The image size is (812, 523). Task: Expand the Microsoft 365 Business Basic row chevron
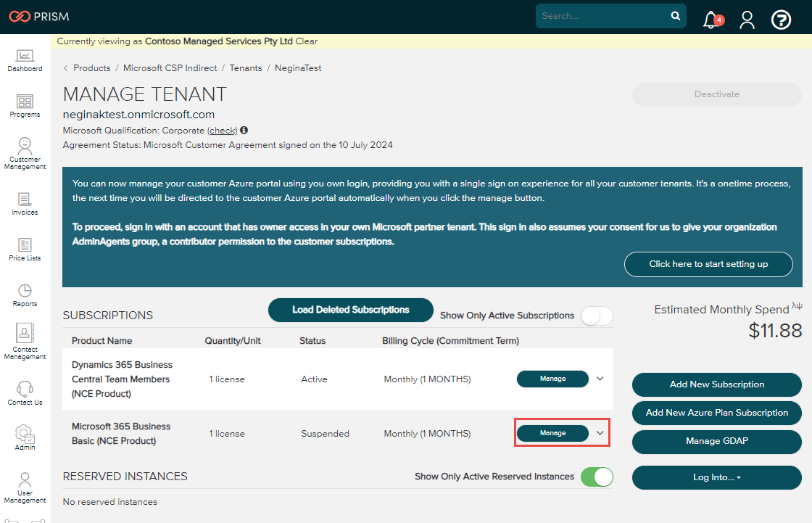(600, 433)
